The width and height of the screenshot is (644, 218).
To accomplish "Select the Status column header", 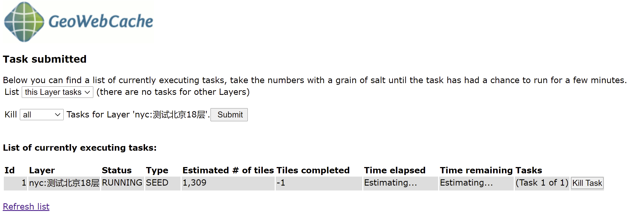I will pyautogui.click(x=117, y=170).
